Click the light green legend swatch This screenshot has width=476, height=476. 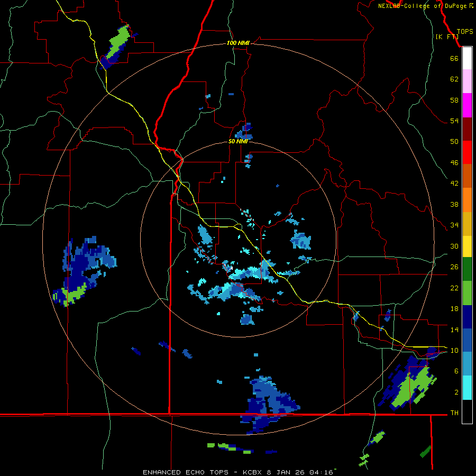(x=467, y=293)
